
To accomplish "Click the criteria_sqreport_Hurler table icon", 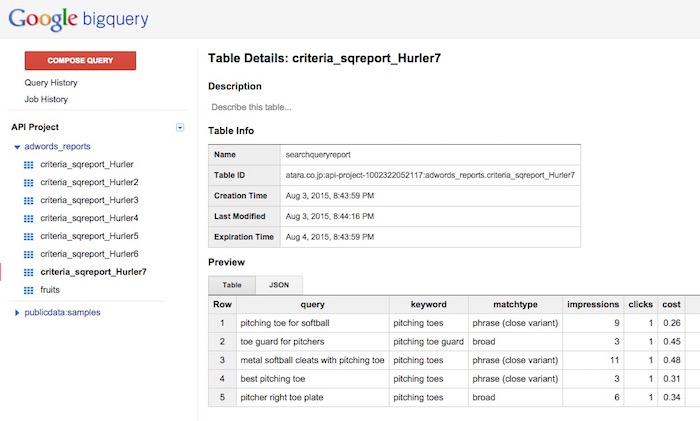I will (x=29, y=165).
